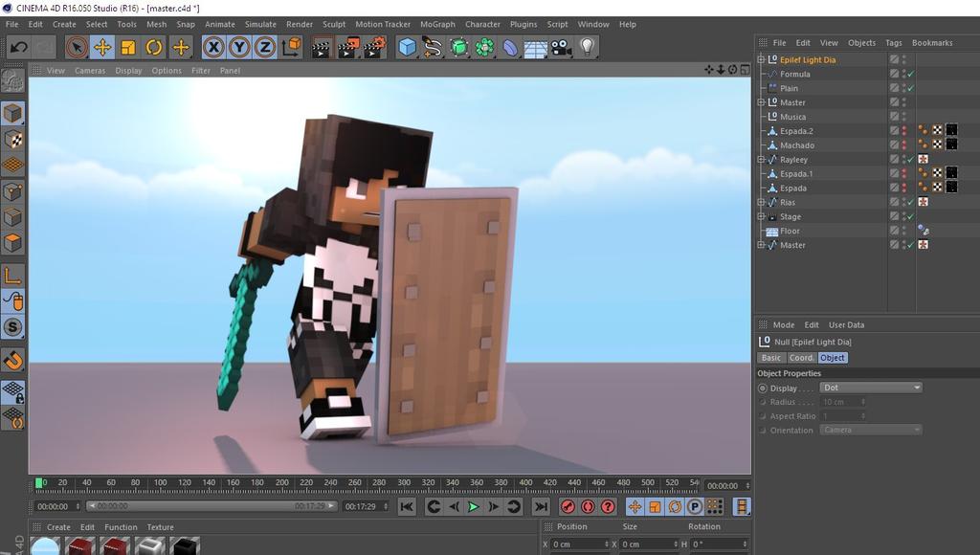Toggle Musica layer visibility square
This screenshot has height=555, width=980.
895,116
